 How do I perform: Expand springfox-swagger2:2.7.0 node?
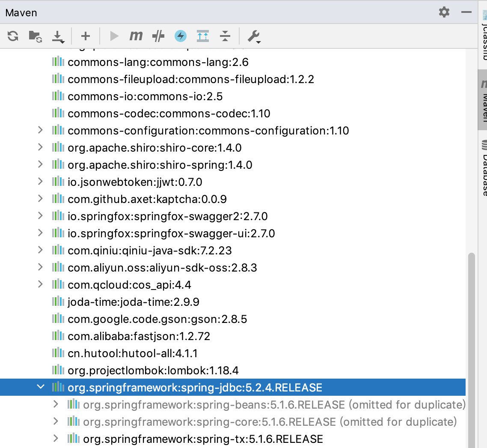pos(40,216)
